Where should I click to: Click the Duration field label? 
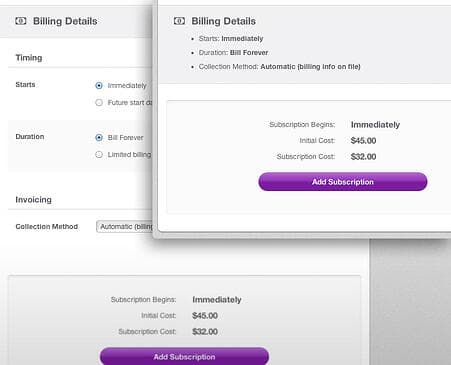point(30,137)
